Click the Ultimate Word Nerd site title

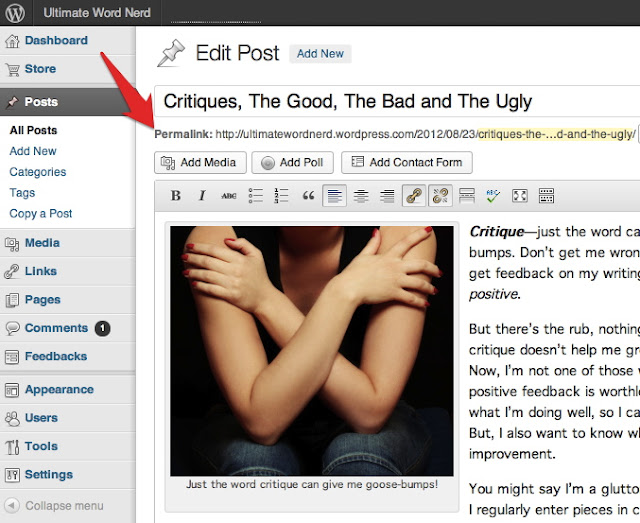pos(97,13)
